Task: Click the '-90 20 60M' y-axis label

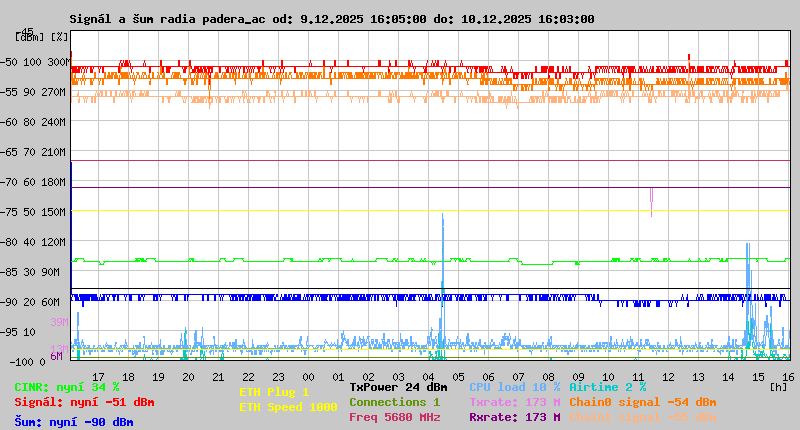Action: [30, 302]
